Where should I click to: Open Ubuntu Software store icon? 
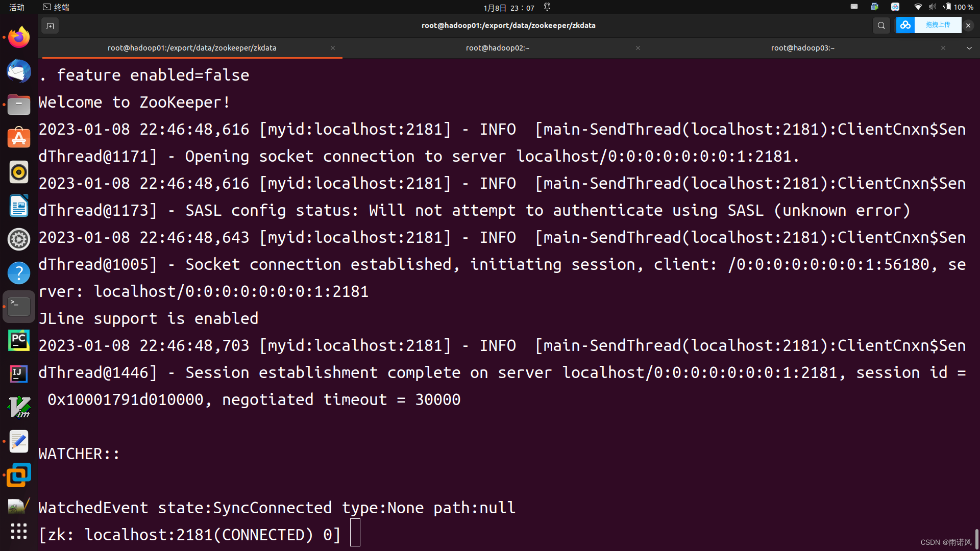[x=19, y=138]
